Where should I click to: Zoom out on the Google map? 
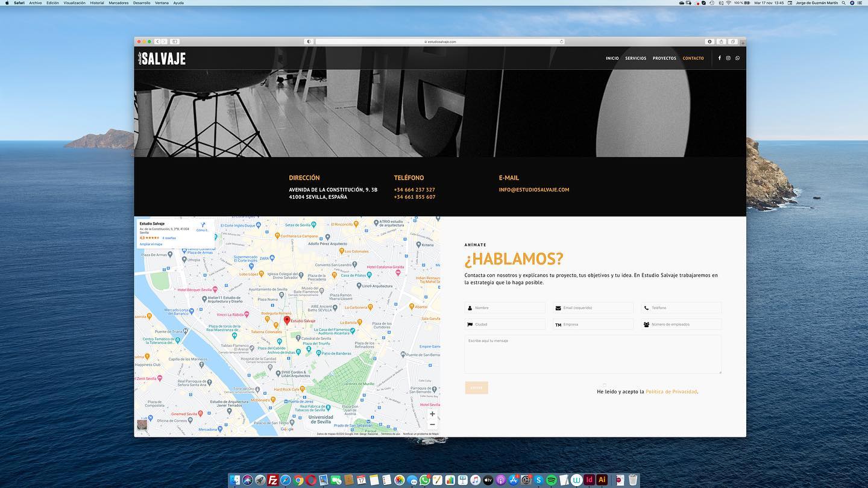tap(432, 424)
